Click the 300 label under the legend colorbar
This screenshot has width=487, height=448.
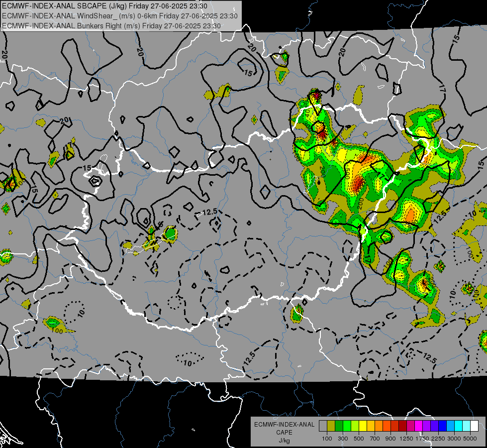(343, 439)
